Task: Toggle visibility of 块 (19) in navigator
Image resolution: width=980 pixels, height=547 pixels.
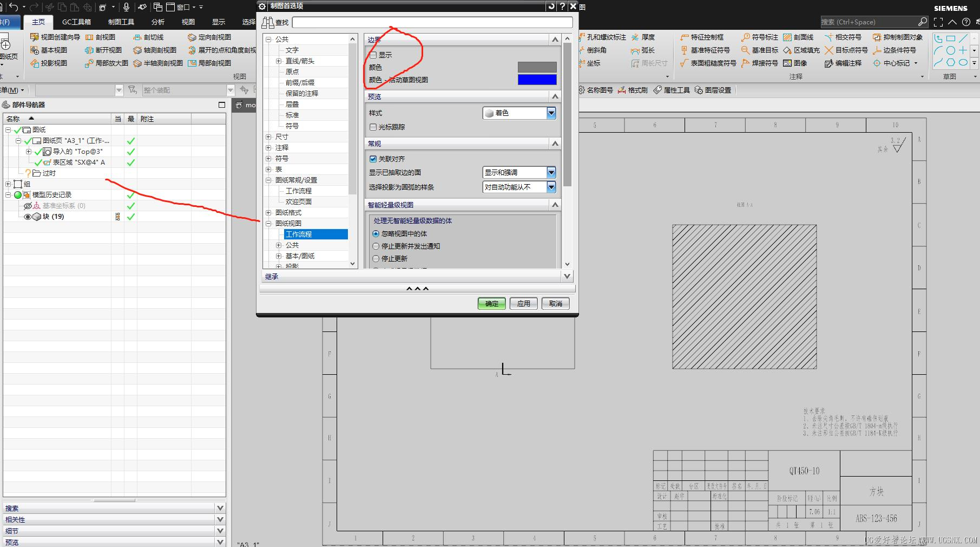Action: click(28, 217)
